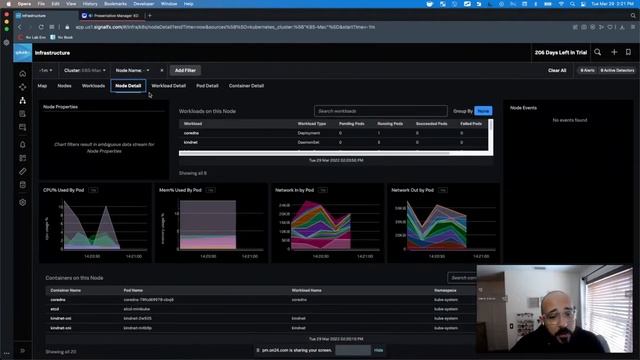Viewport: 640px width, 360px height.
Task: Select the kindnet workload row
Action: [x=333, y=142]
